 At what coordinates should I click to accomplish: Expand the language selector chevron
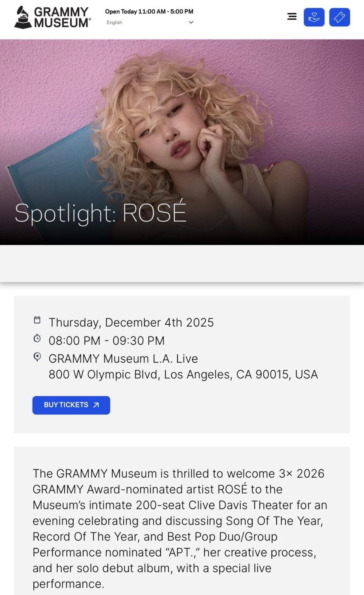(x=191, y=22)
